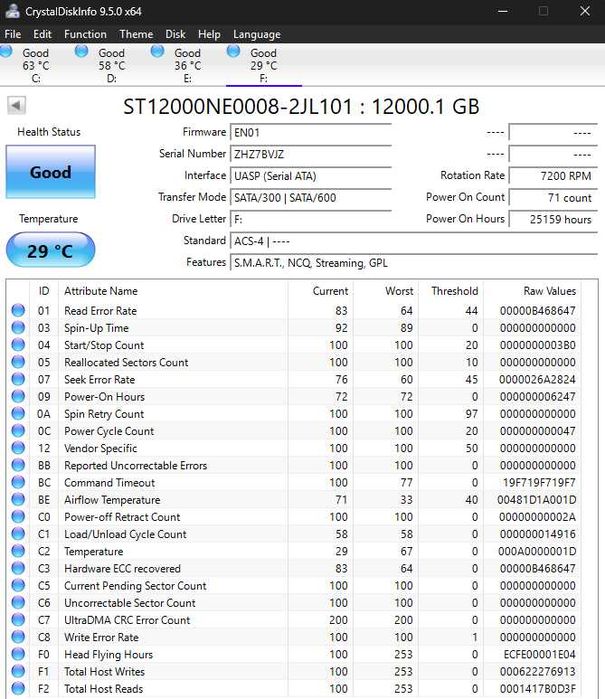
Task: Click the Good health status button
Action: coord(50,172)
